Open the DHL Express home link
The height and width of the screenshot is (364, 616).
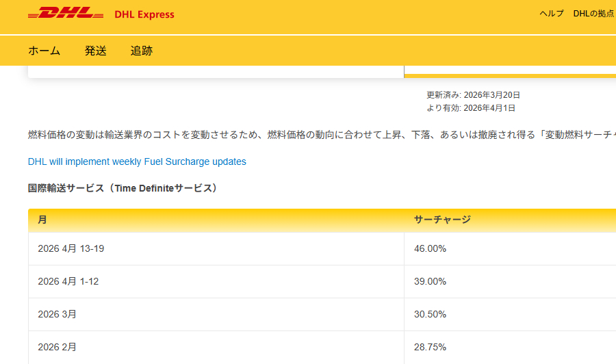point(144,14)
